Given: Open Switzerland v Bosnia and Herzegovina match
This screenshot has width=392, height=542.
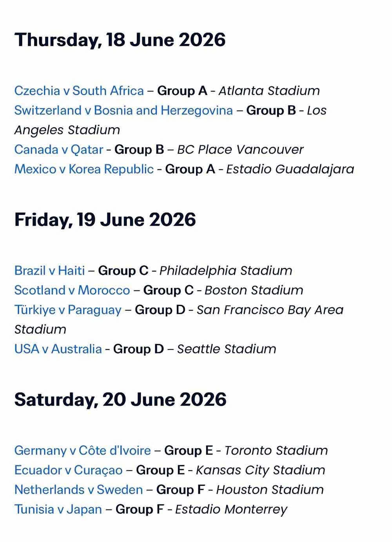Looking at the screenshot, I should point(123,111).
